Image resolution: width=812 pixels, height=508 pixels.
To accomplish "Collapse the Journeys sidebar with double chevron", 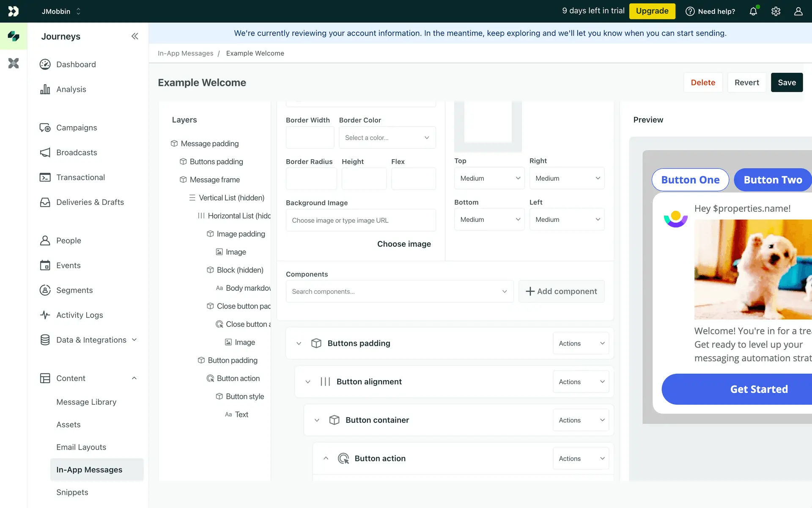I will 134,36.
